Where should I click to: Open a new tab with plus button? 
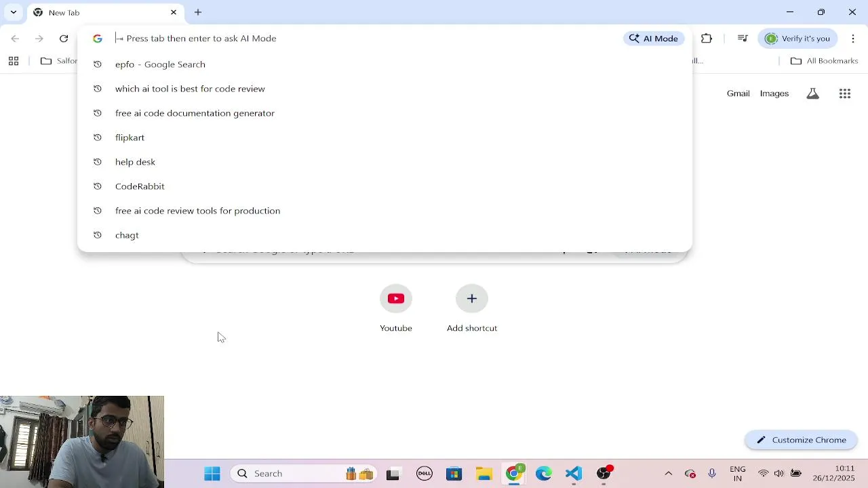tap(198, 12)
